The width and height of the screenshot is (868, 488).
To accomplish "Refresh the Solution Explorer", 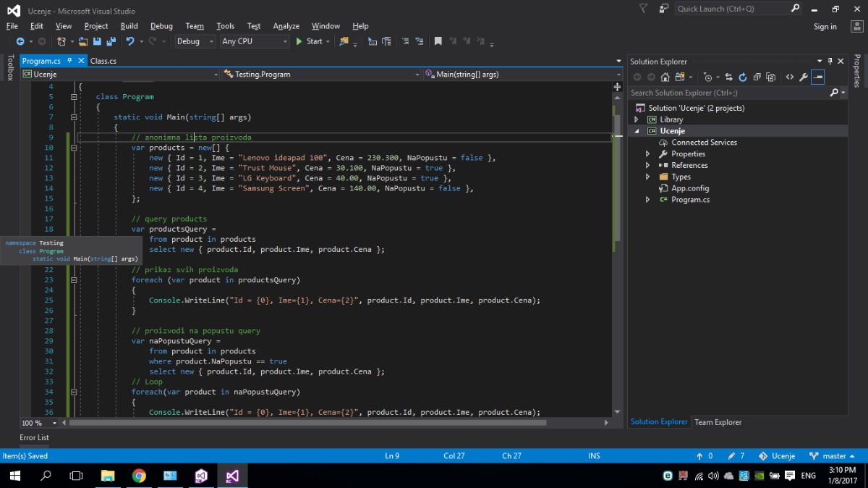I will (x=742, y=77).
